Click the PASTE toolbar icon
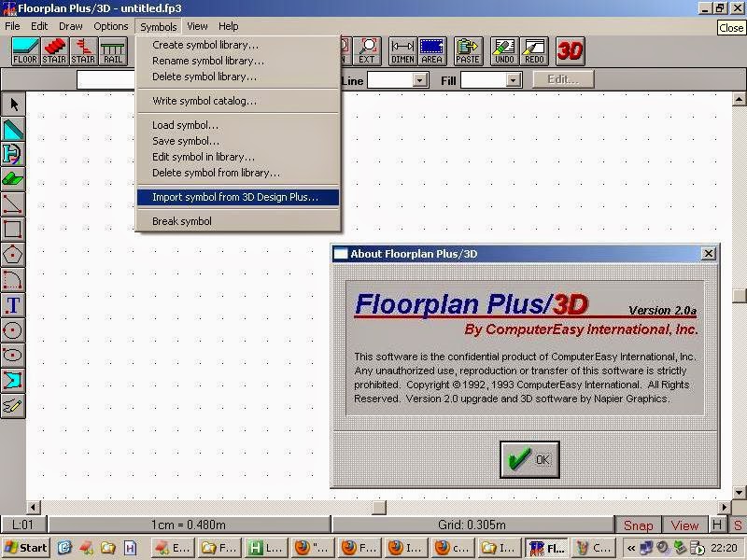Screen dimensions: 747x560 pos(468,51)
